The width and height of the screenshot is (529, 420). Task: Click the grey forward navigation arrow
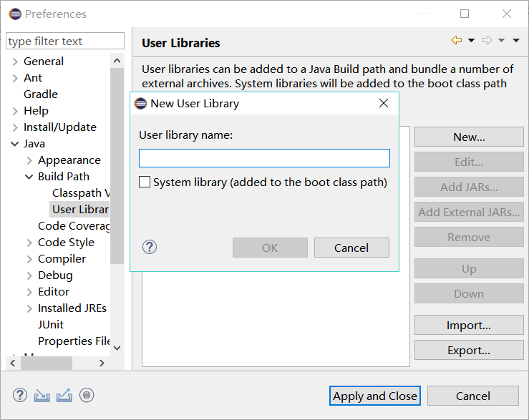(x=487, y=41)
